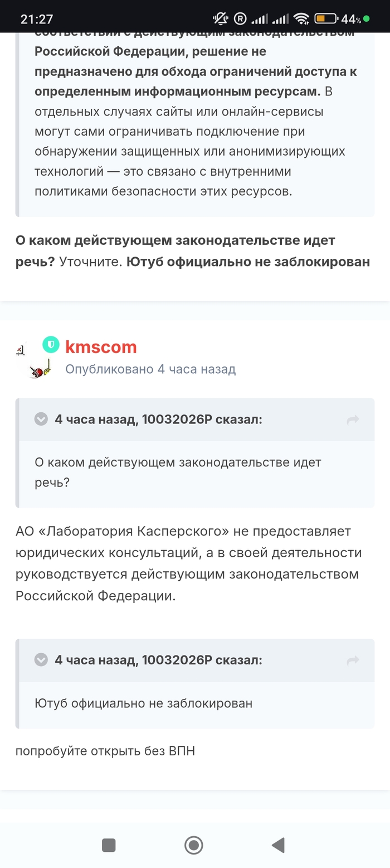Image resolution: width=390 pixels, height=868 pixels.
Task: Tap the status bar clock 21:27
Action: coord(37,19)
